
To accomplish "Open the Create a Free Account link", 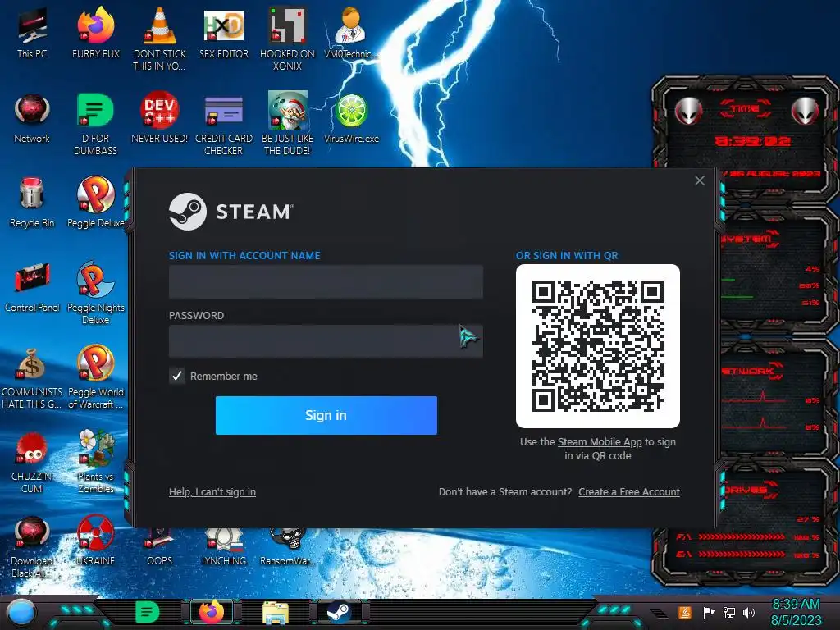I will (629, 492).
